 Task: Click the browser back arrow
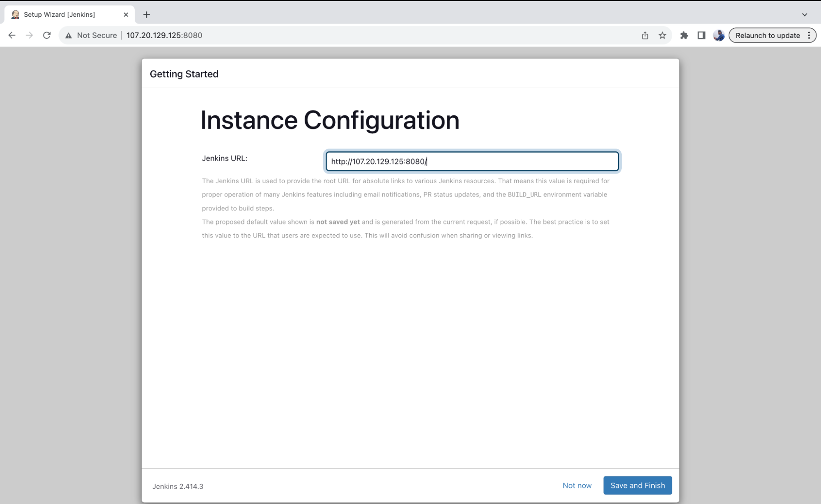coord(12,35)
